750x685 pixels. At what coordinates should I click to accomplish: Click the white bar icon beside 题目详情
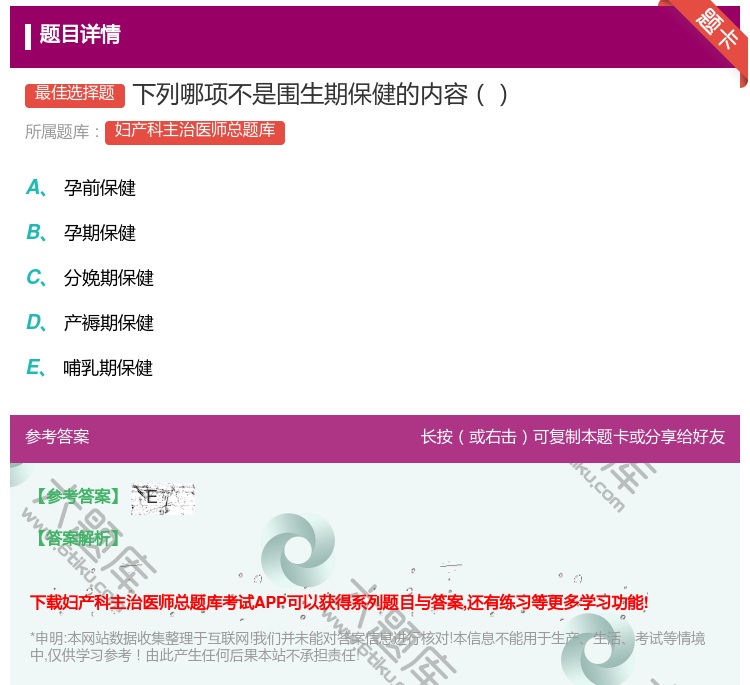(x=28, y=36)
